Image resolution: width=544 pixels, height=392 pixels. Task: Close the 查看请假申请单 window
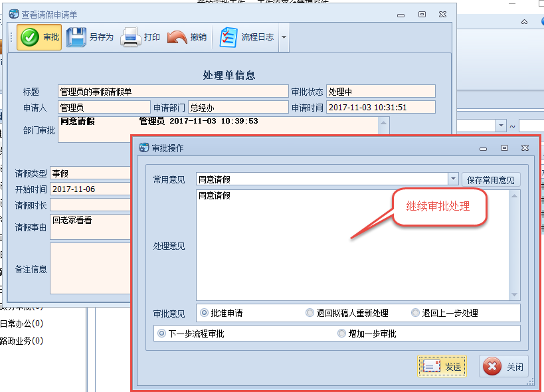(442, 14)
